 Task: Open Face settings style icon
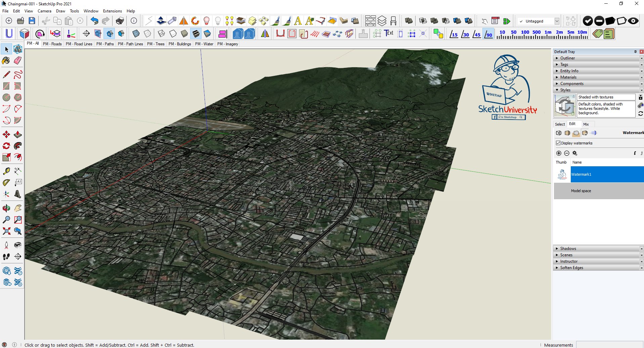[567, 133]
